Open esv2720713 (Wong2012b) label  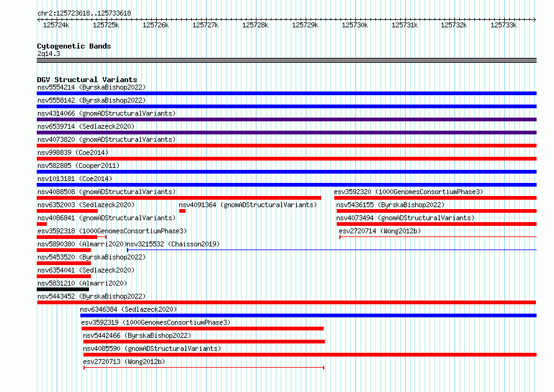click(x=124, y=362)
